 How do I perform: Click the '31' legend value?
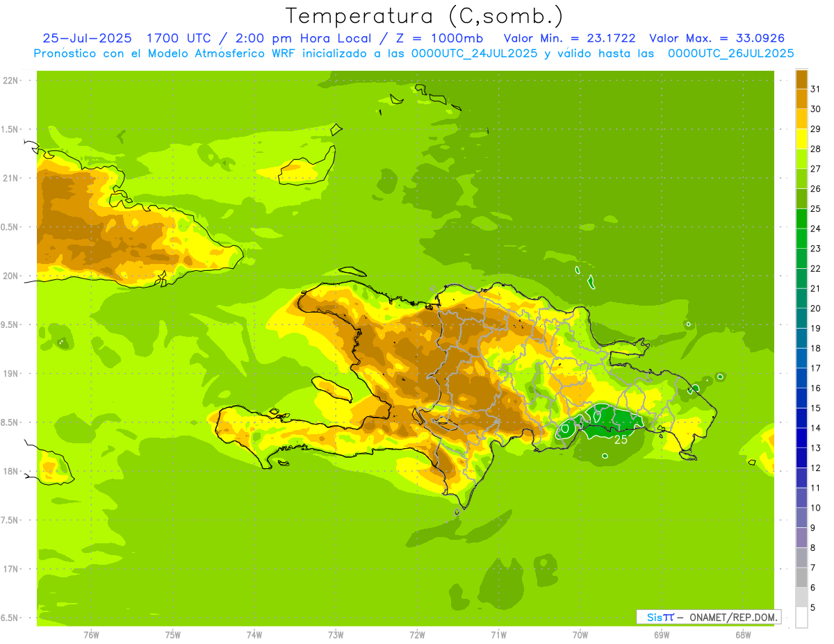click(x=816, y=89)
